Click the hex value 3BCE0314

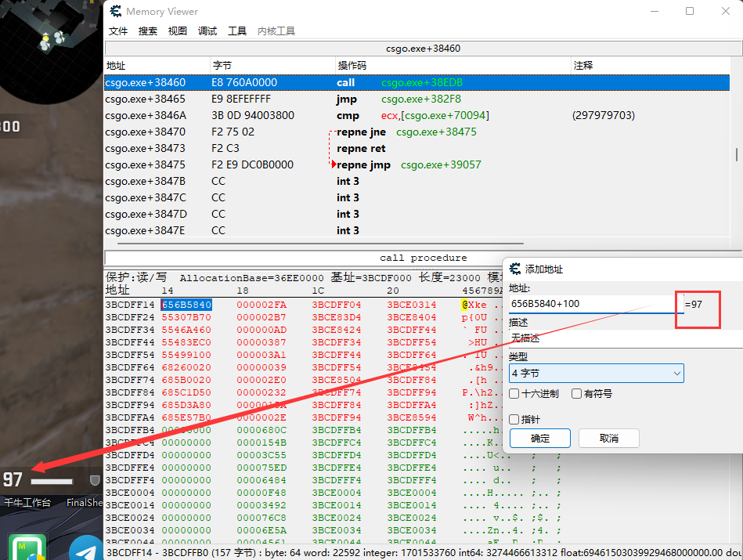point(412,305)
